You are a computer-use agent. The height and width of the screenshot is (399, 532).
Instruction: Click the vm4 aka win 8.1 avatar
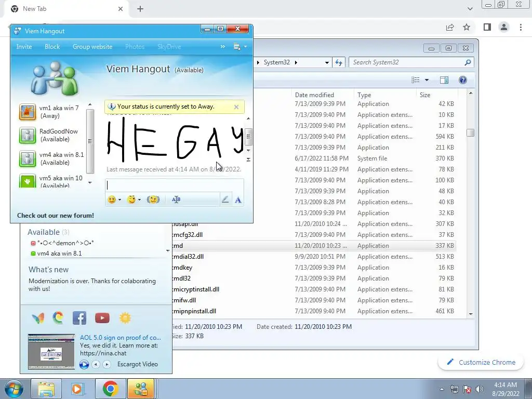[x=28, y=159]
